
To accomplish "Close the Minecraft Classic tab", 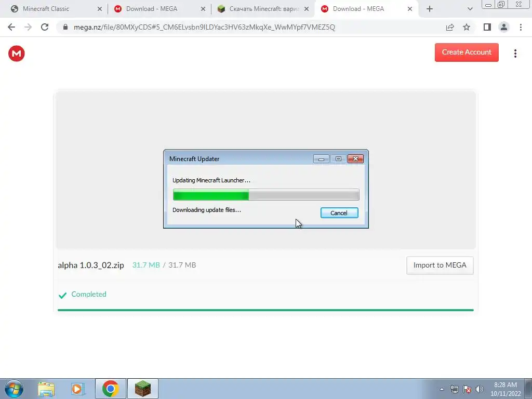I will [x=99, y=9].
